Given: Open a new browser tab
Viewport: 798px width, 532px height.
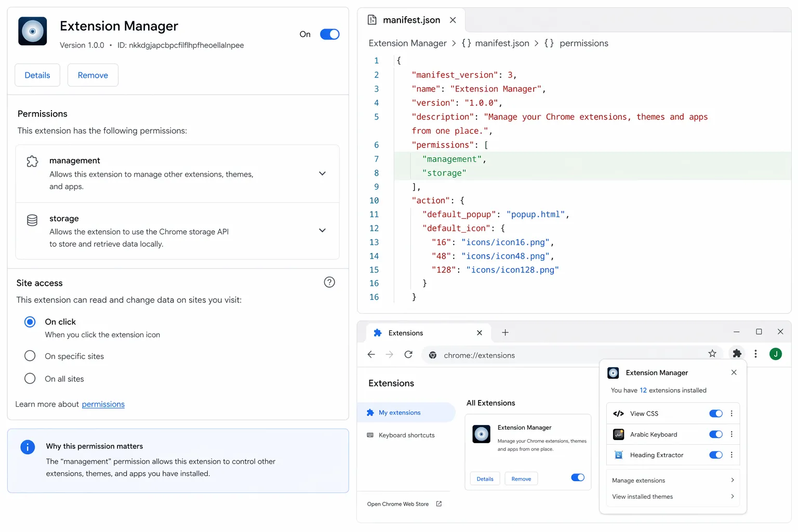Looking at the screenshot, I should (x=505, y=332).
